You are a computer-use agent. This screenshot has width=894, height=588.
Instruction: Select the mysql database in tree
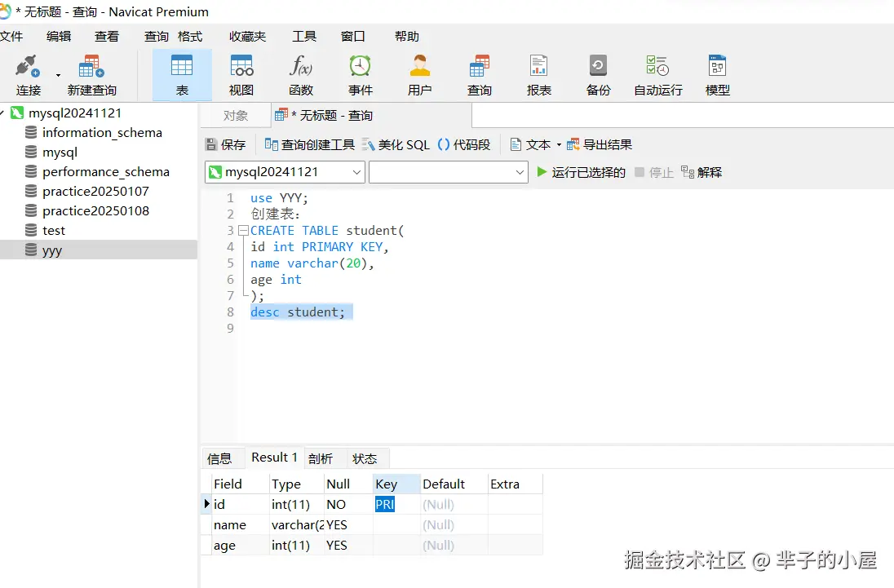[x=60, y=153]
